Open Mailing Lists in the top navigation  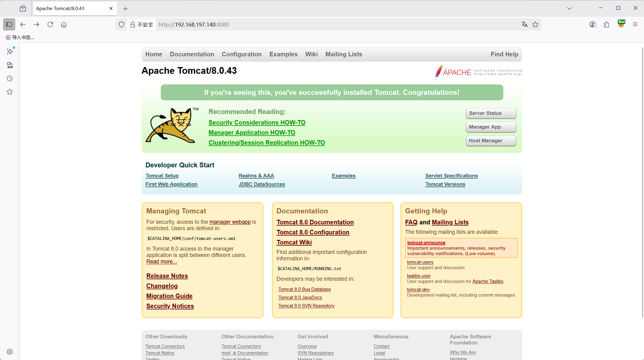344,54
